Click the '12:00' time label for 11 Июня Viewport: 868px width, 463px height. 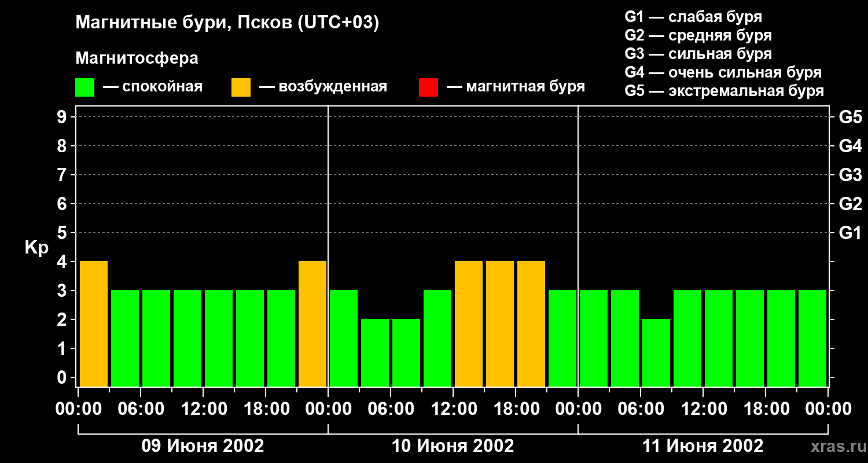coord(703,409)
